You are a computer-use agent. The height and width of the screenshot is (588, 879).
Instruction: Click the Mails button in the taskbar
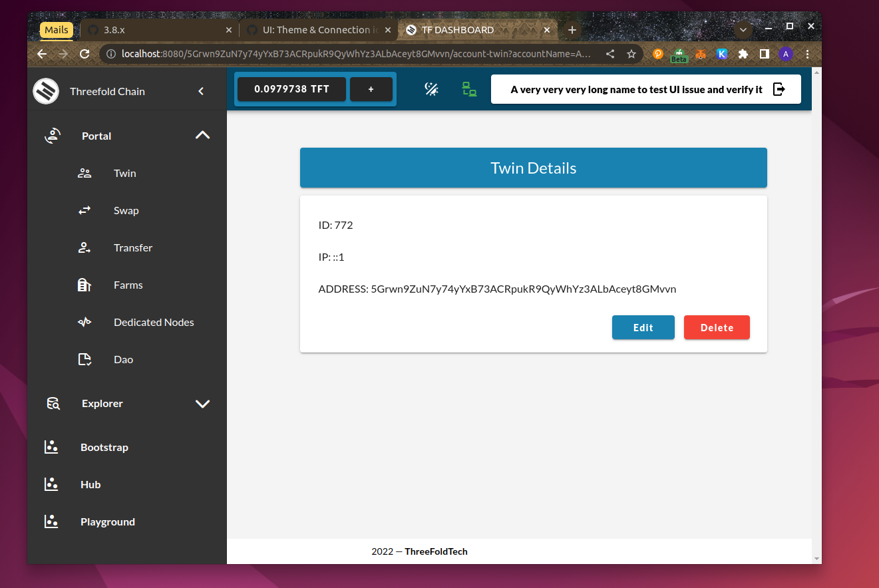57,29
